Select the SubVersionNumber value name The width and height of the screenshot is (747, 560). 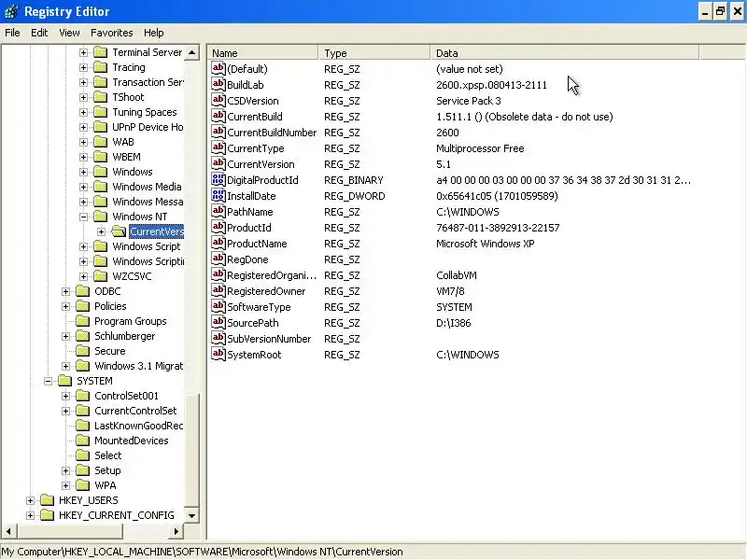(x=269, y=339)
